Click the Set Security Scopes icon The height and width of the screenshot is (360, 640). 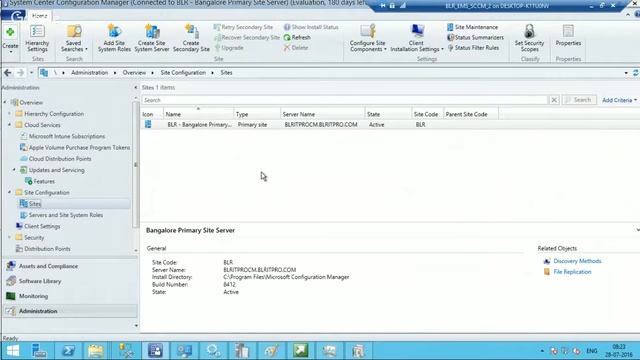(529, 38)
